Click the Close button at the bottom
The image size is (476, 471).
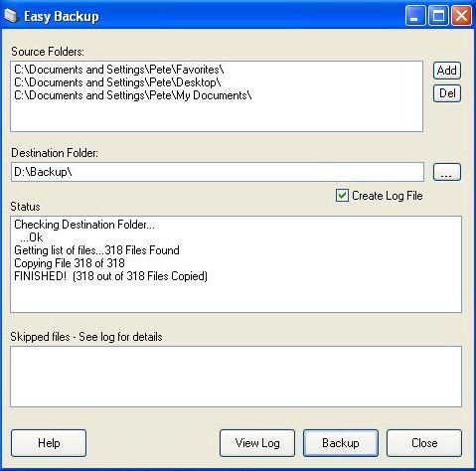(x=424, y=443)
